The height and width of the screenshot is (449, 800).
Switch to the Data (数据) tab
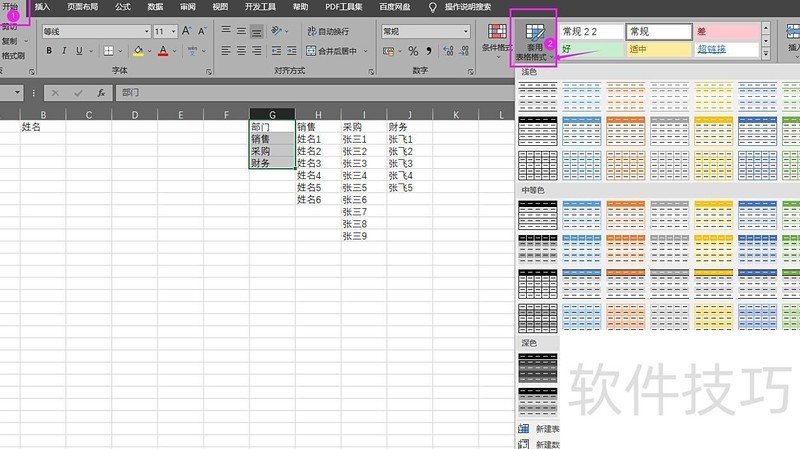point(155,7)
